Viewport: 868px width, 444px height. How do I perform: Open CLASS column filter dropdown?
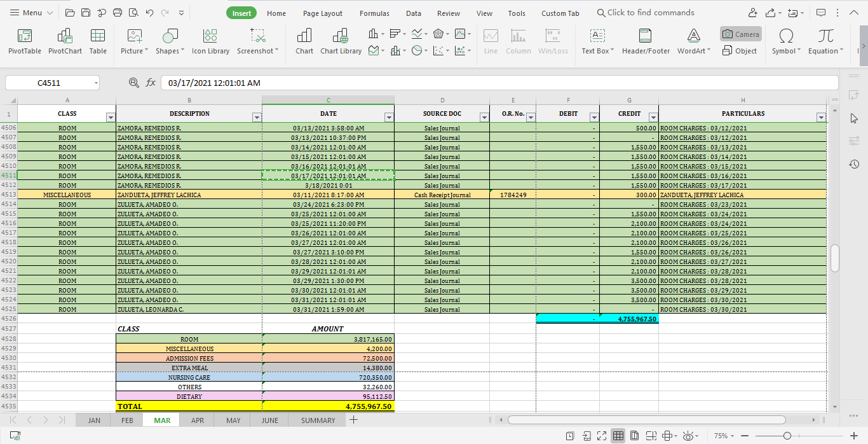tap(111, 117)
